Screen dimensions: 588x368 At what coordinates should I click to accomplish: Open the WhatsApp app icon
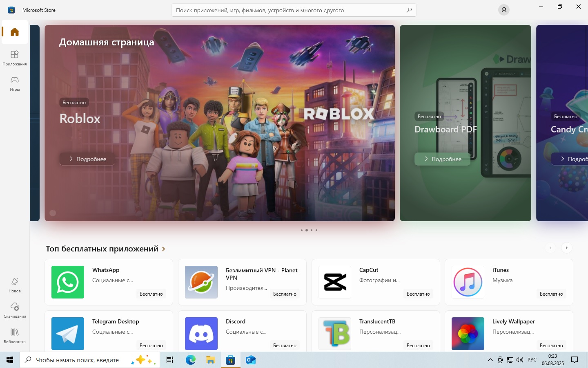tap(68, 282)
